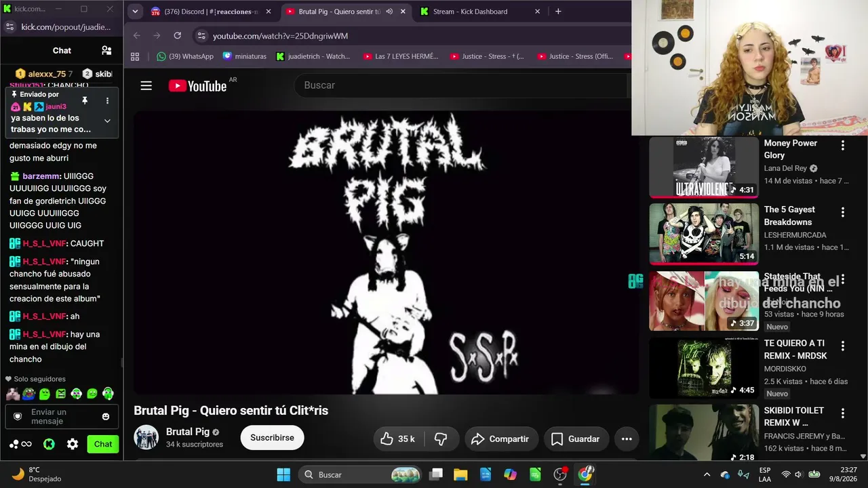
Task: Like the video with thumbs up
Action: tap(398, 439)
